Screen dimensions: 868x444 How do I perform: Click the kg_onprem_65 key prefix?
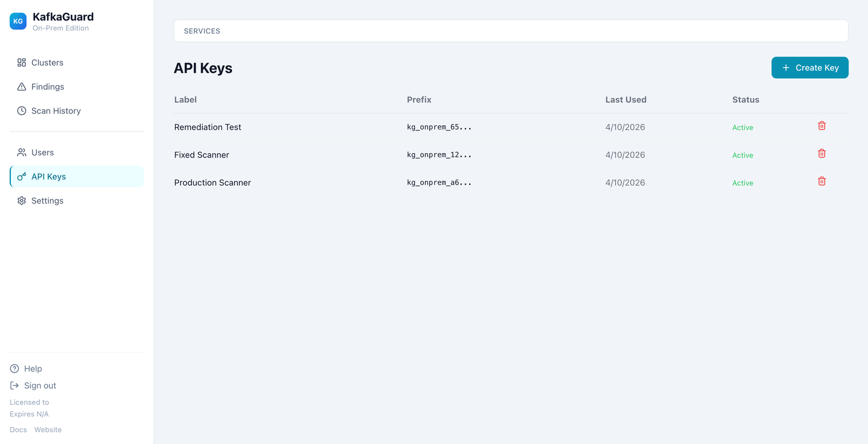click(439, 127)
